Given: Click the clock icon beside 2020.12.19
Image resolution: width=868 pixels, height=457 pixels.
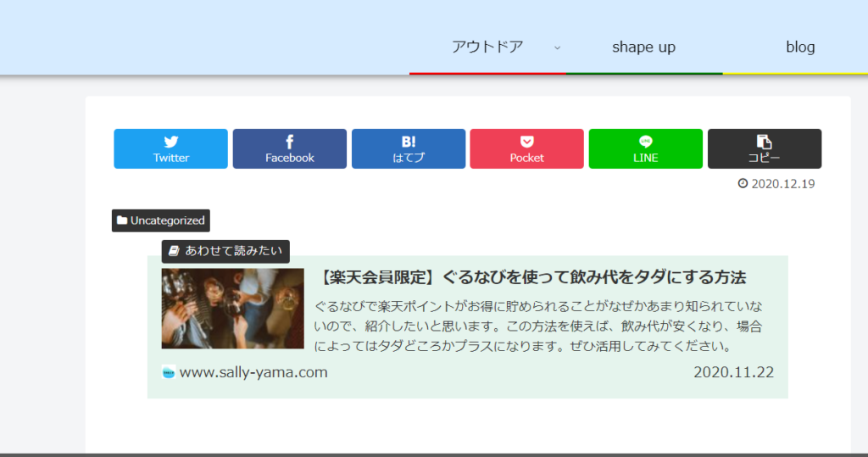Looking at the screenshot, I should pos(743,183).
